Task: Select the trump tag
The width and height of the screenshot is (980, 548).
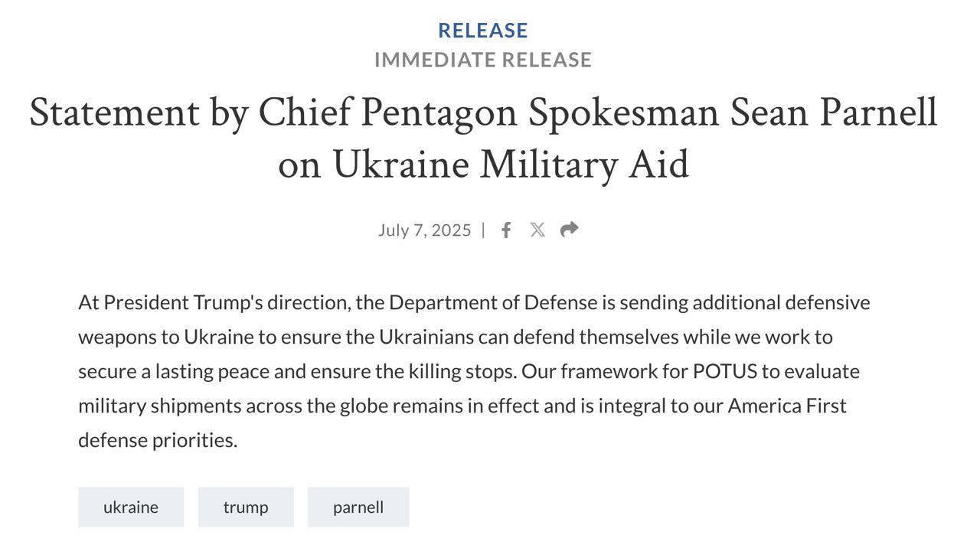Action: coord(246,507)
